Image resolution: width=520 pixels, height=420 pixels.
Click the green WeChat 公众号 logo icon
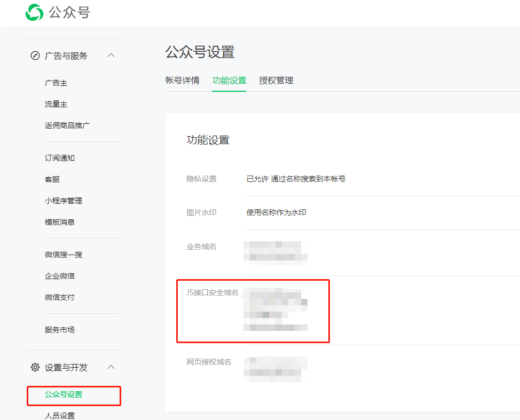[x=35, y=12]
